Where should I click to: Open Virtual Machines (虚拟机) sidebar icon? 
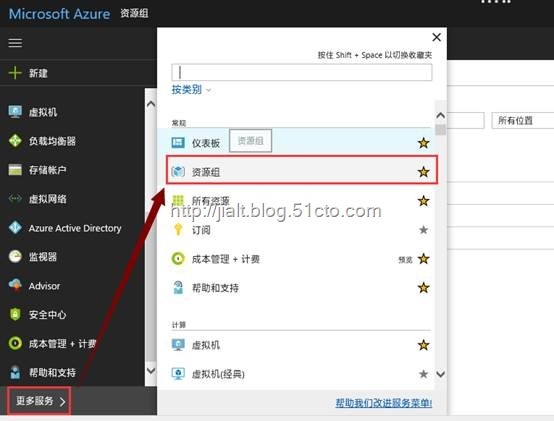[x=15, y=112]
